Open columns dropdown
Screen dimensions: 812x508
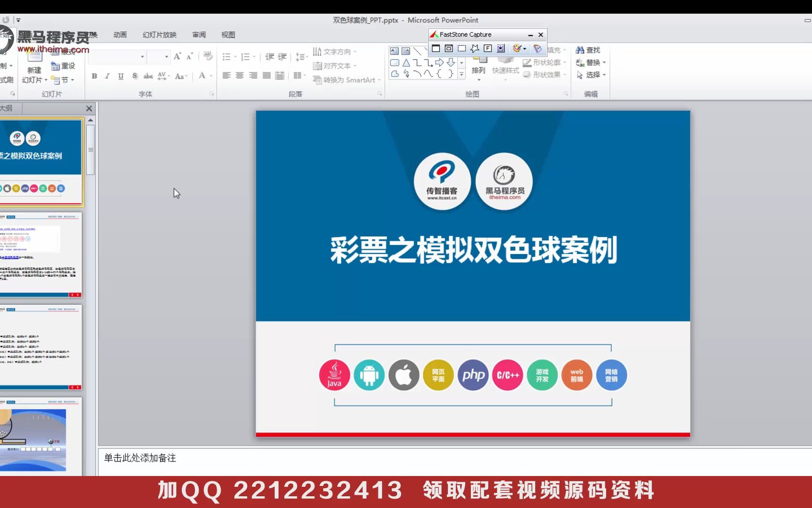(x=299, y=76)
